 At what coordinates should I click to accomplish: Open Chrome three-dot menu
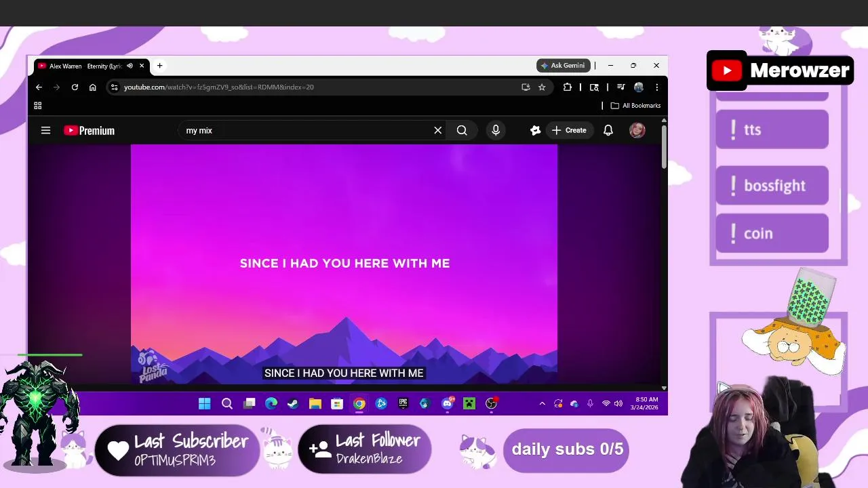pos(656,87)
